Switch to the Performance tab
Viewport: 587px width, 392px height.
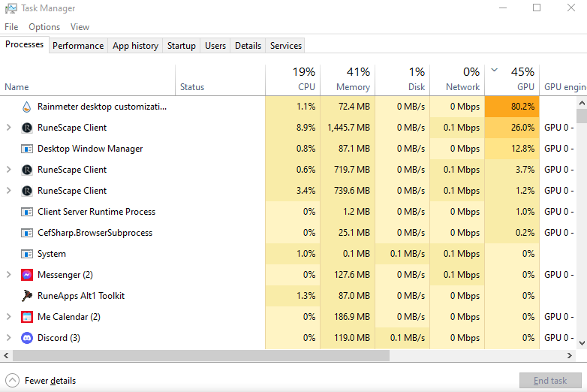(x=78, y=46)
